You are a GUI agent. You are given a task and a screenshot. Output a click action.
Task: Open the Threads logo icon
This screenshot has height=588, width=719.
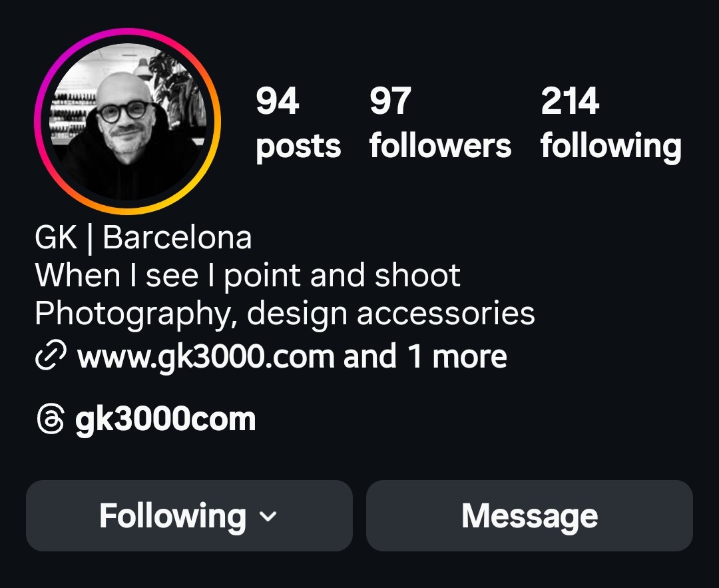(x=50, y=418)
